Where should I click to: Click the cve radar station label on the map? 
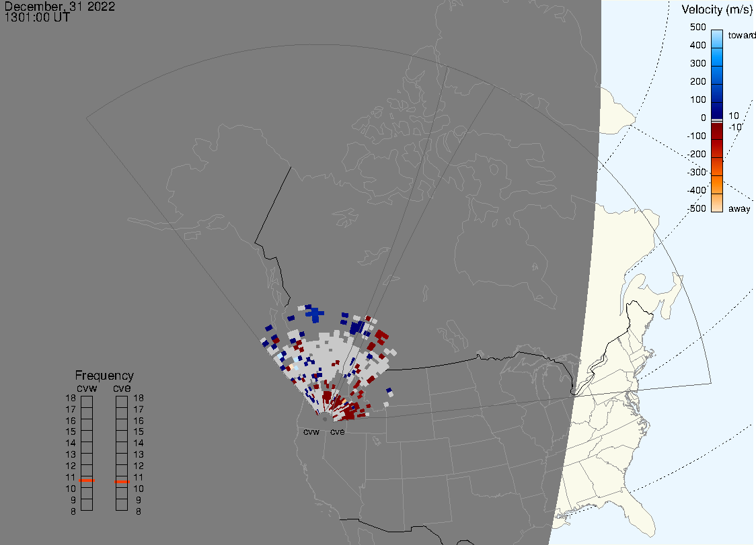338,431
